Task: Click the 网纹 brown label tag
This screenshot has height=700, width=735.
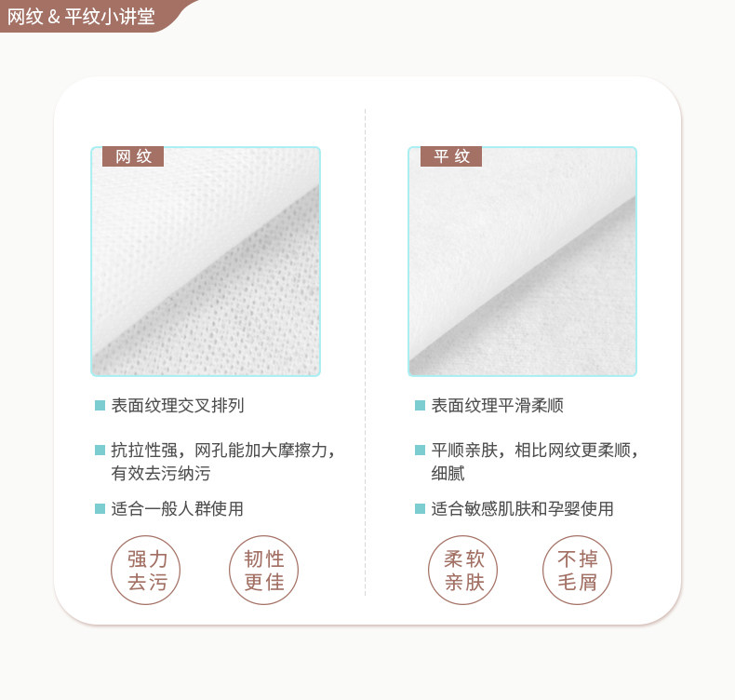Action: point(133,156)
